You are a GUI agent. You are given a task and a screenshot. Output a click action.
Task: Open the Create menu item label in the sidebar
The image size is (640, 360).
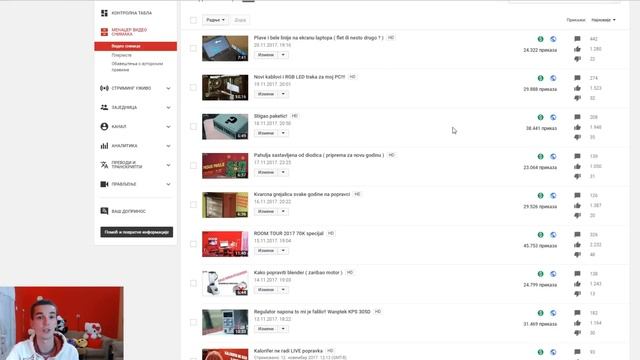coord(124,184)
